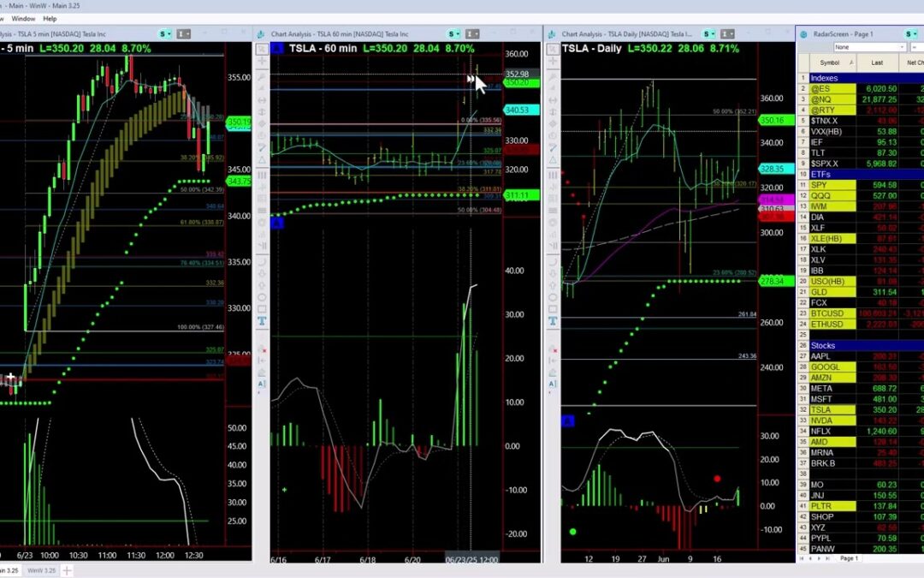Open symbol link dropdown on Daily chart
924x578 pixels.
click(x=709, y=34)
